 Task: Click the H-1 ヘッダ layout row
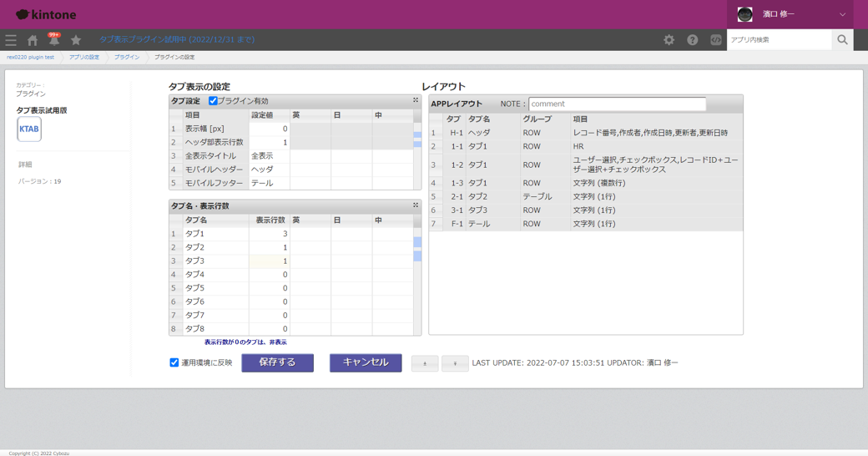click(586, 133)
